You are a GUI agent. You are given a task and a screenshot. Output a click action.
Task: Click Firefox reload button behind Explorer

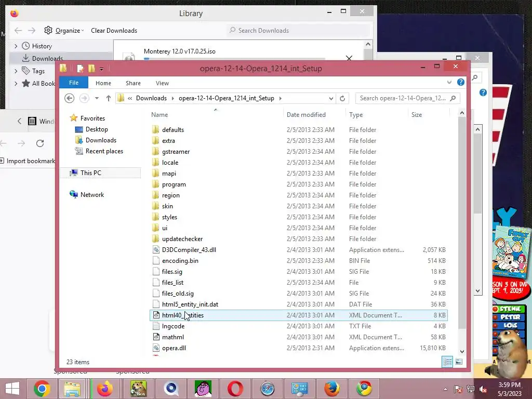coord(40,143)
